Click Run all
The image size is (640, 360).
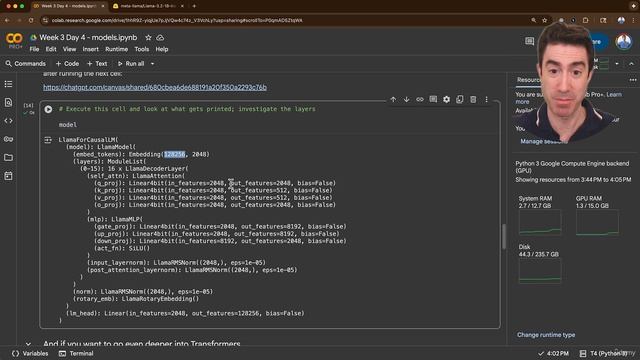pyautogui.click(x=131, y=64)
